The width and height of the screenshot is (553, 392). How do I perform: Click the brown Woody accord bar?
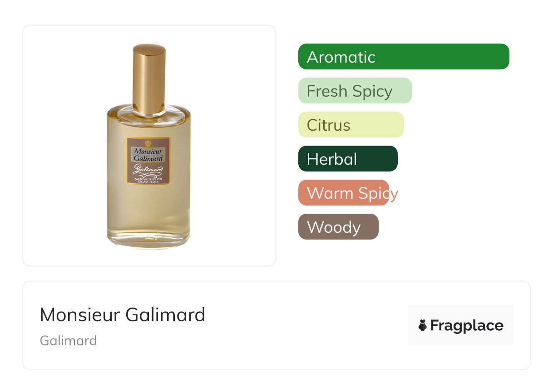[338, 227]
